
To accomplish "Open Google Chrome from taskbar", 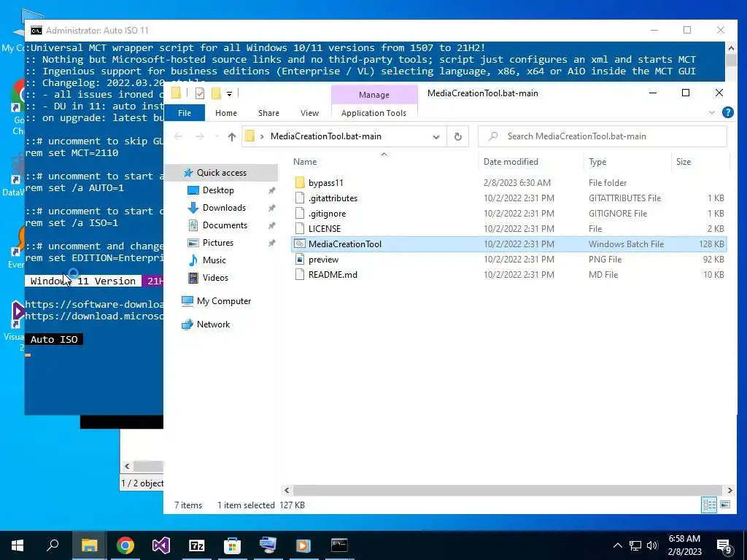I will point(125,545).
